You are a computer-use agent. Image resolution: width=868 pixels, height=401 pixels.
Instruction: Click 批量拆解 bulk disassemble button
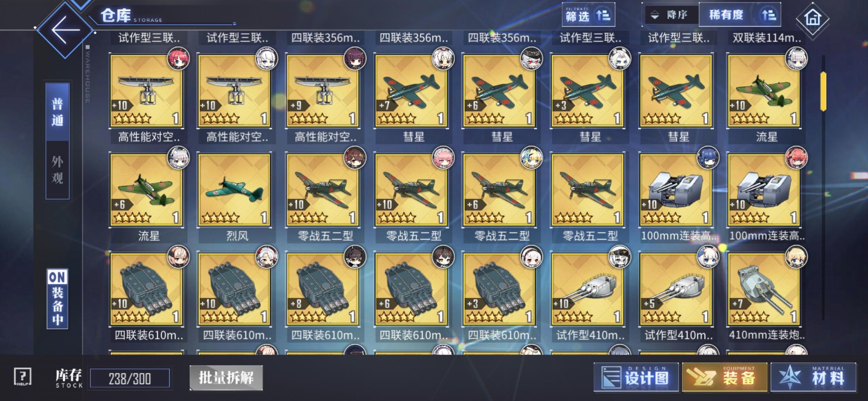point(226,378)
